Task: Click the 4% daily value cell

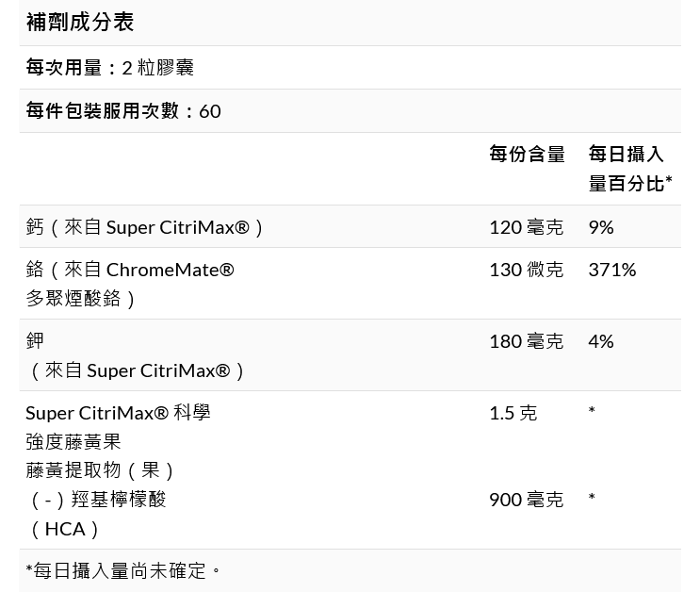Action: coord(601,341)
